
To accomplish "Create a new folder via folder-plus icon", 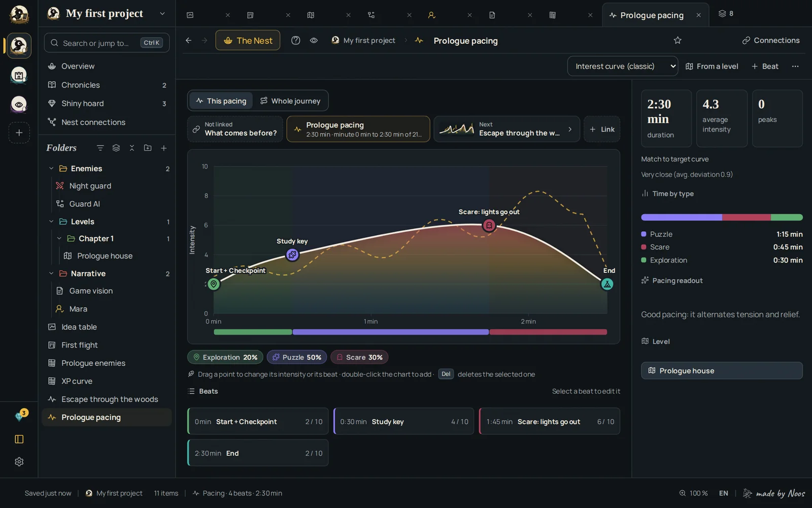I will [148, 148].
